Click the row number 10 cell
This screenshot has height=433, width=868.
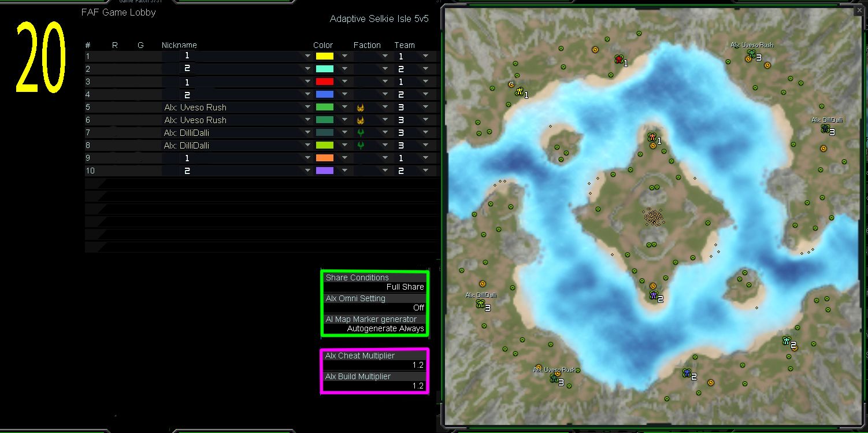pos(89,171)
